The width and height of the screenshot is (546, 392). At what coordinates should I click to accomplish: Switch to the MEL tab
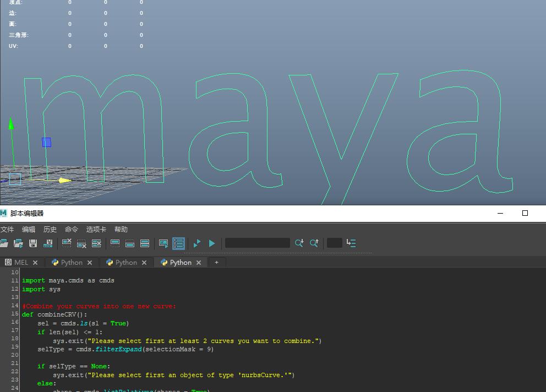pyautogui.click(x=21, y=263)
